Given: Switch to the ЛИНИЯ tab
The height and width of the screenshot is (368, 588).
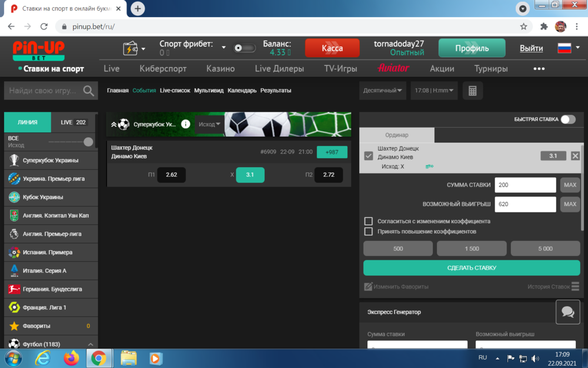Looking at the screenshot, I should point(28,122).
